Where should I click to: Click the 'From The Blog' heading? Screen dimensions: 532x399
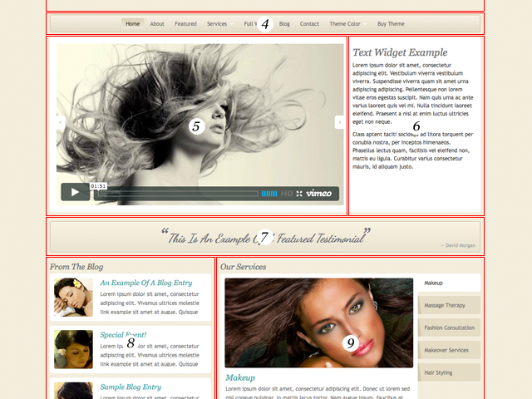[76, 267]
